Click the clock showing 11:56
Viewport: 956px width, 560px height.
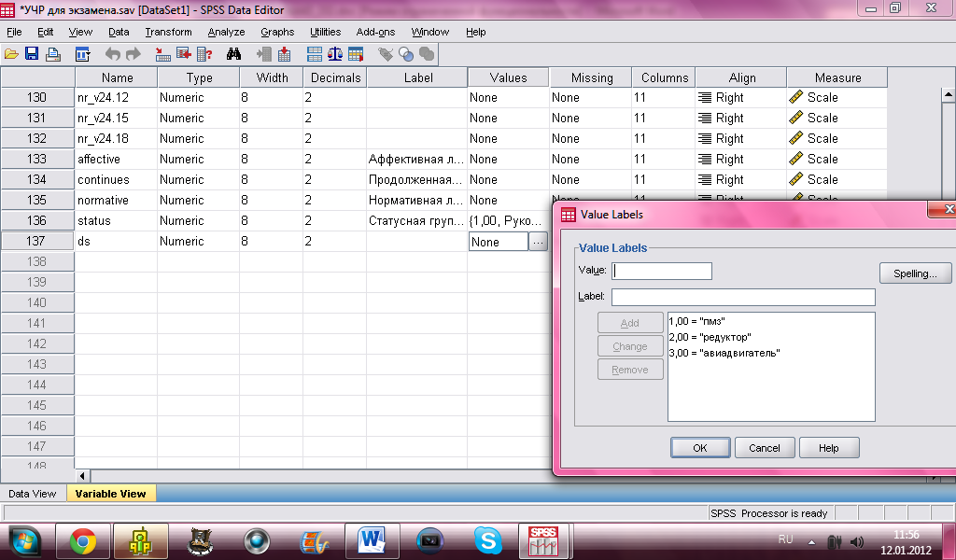906,535
